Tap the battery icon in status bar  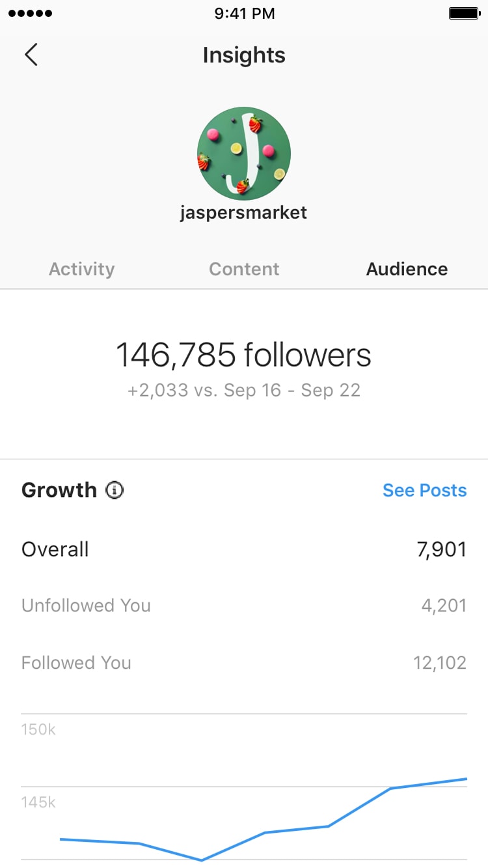464,14
